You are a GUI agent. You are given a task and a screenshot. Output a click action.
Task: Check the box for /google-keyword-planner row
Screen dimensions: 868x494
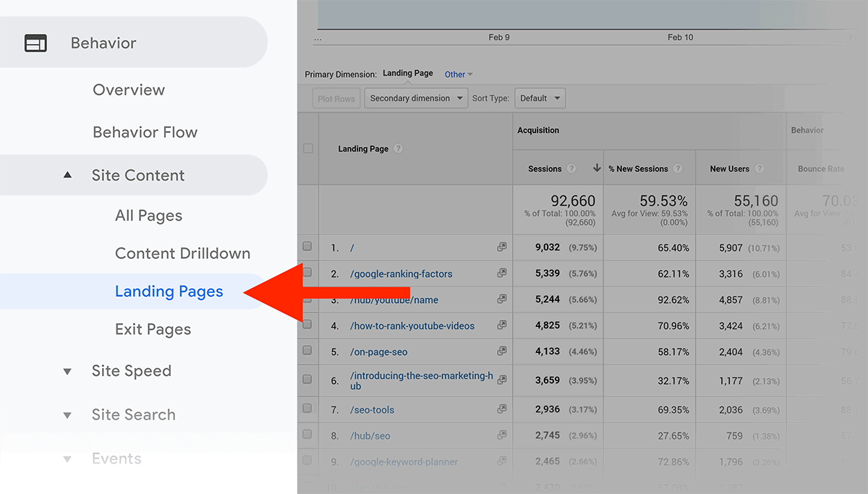pos(307,461)
